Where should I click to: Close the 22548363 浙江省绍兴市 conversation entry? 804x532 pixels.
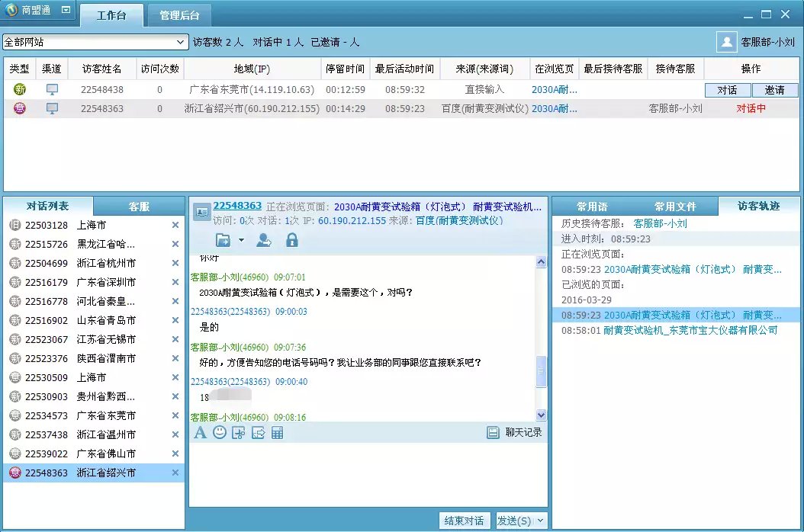click(175, 473)
